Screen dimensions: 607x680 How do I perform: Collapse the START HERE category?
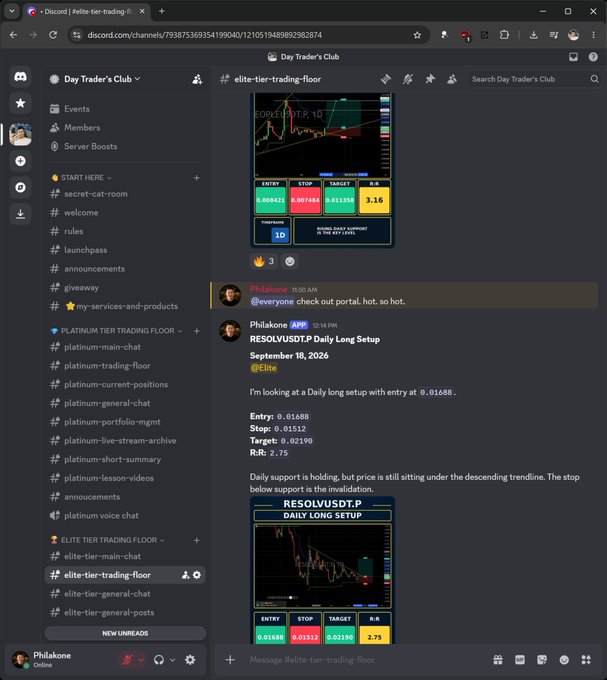pos(82,178)
